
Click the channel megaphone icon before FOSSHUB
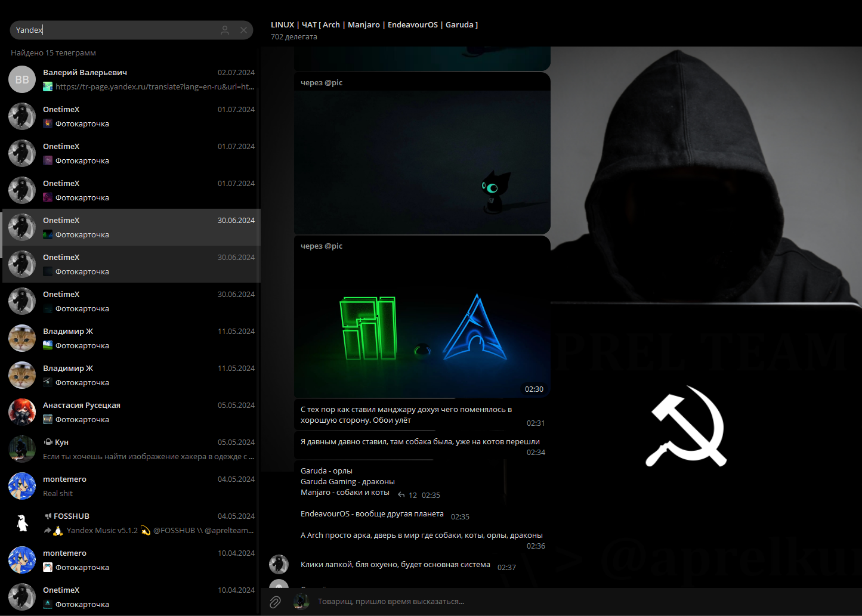coord(47,516)
